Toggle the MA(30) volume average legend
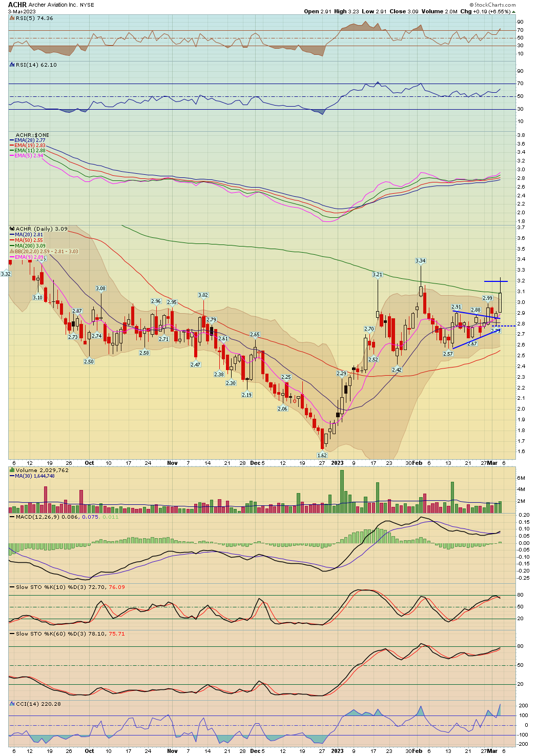Viewport: 538px width, 756px height. pyautogui.click(x=13, y=475)
